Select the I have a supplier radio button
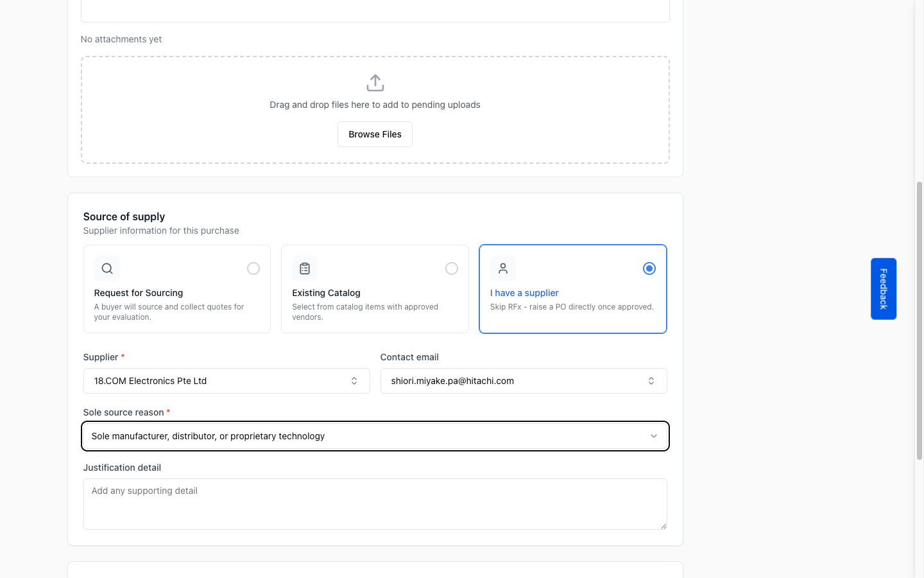 click(x=649, y=268)
